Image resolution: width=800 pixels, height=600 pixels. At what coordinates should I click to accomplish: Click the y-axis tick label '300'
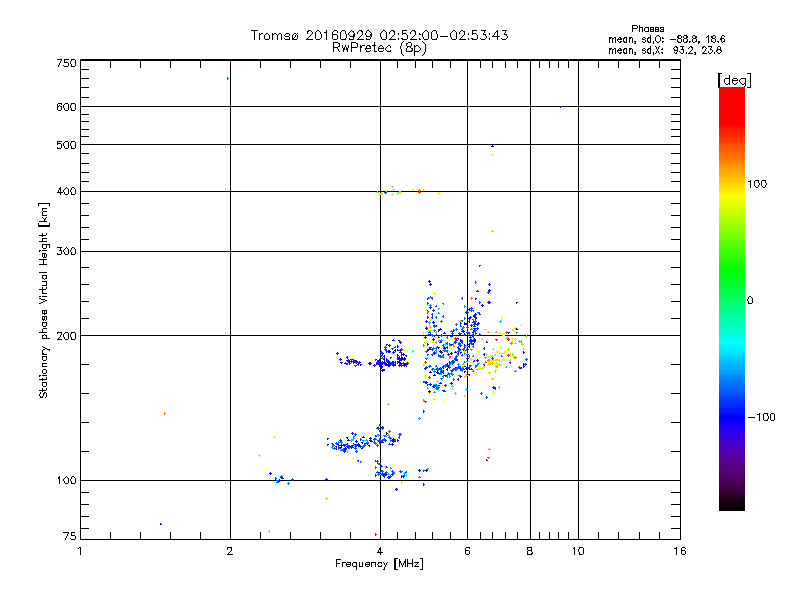click(66, 251)
